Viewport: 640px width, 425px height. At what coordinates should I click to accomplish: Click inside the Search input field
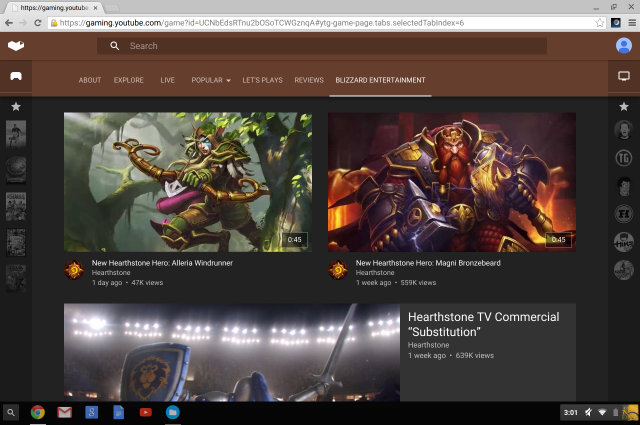point(330,46)
